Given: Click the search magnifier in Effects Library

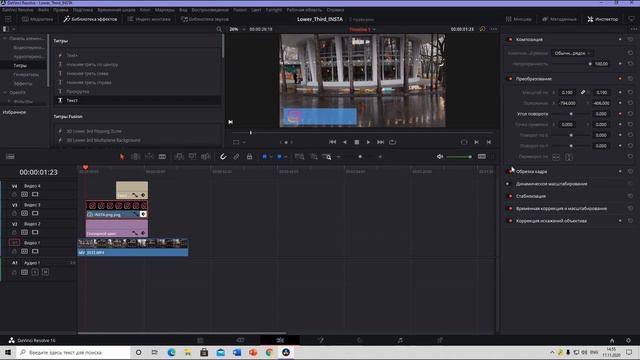Looking at the screenshot, I should [219, 29].
